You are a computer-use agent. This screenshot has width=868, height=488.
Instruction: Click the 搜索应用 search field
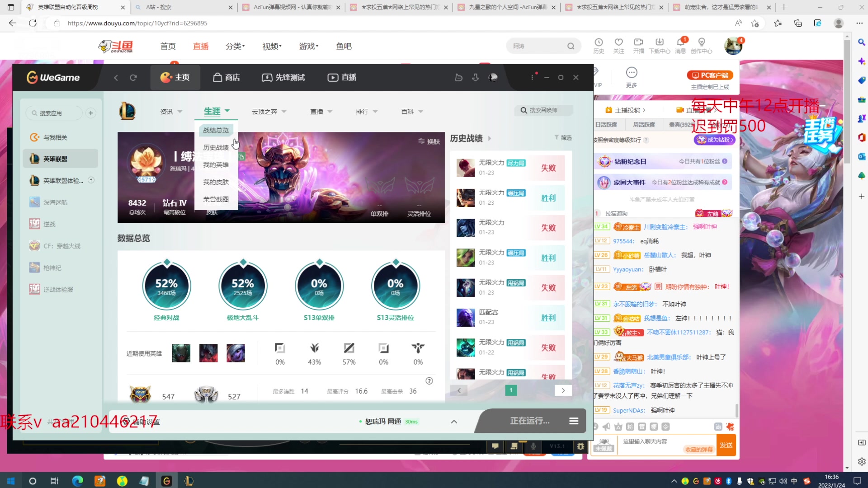coord(54,113)
